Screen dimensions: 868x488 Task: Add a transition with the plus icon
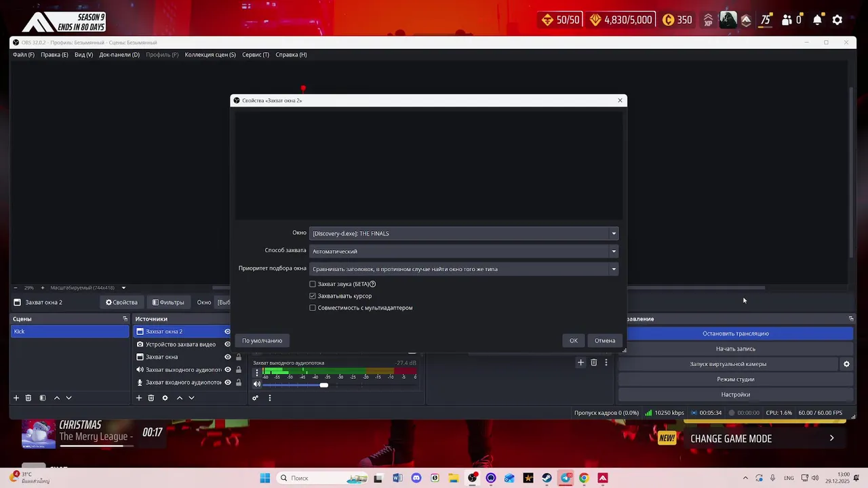pyautogui.click(x=580, y=363)
